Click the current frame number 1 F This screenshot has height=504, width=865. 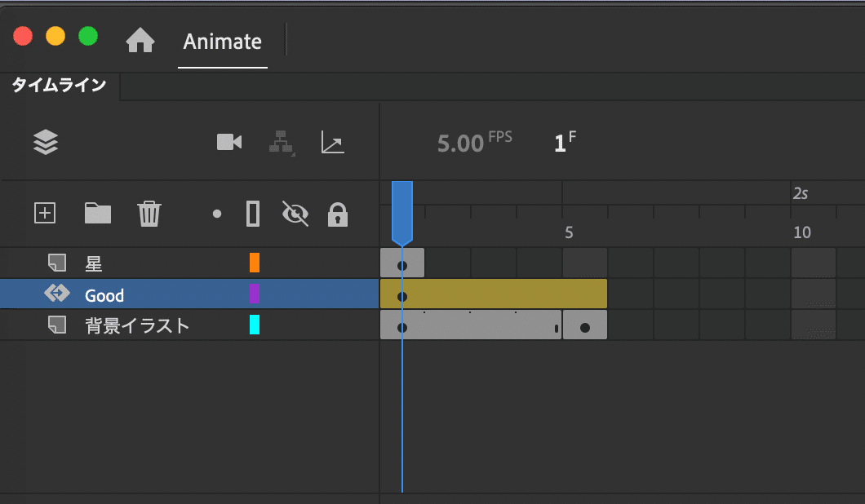(565, 142)
